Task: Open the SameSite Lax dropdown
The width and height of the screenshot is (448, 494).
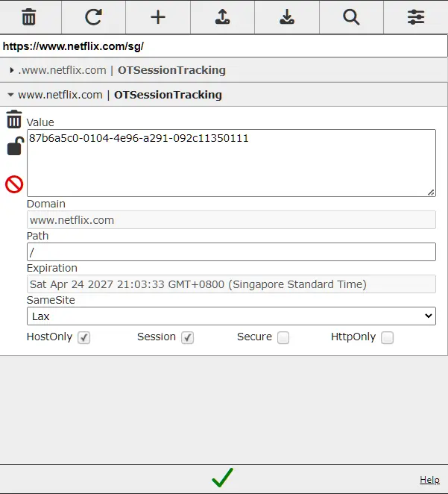Action: 231,316
